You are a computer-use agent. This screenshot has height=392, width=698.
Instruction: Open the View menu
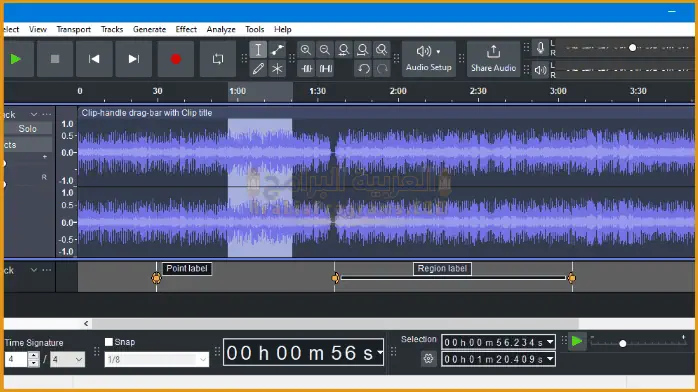(x=38, y=29)
